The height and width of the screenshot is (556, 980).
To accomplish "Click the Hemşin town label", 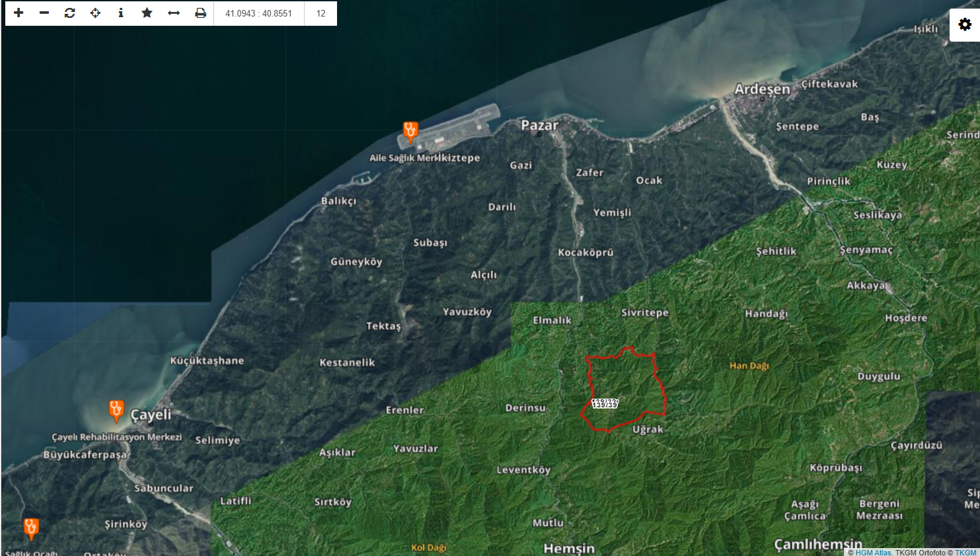I will coord(569,548).
